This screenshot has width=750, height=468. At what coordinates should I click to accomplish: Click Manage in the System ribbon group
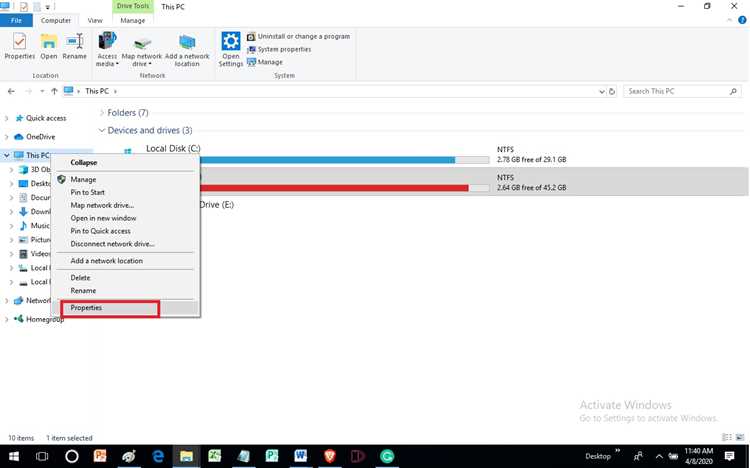click(x=265, y=62)
